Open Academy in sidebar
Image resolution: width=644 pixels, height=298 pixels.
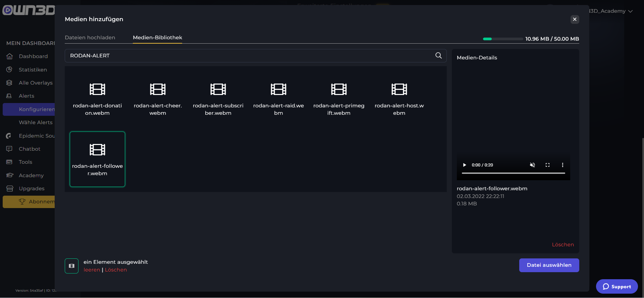(31, 175)
